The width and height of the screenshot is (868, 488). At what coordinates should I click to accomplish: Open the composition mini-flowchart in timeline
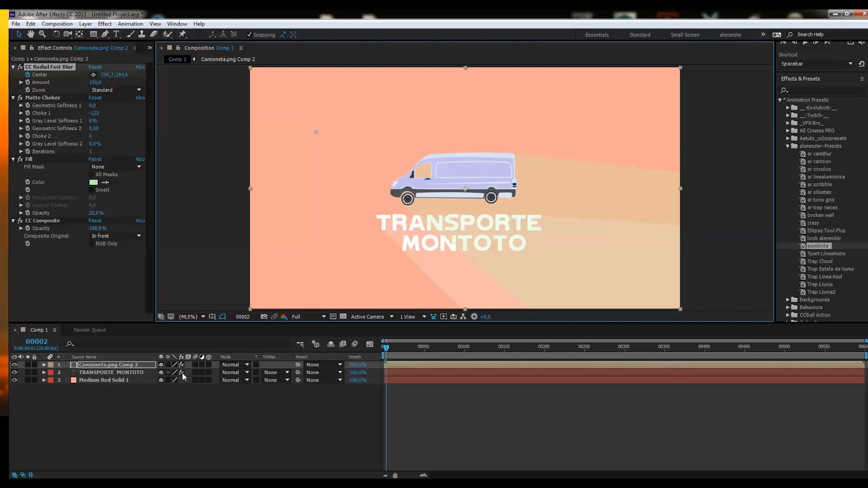pyautogui.click(x=300, y=344)
